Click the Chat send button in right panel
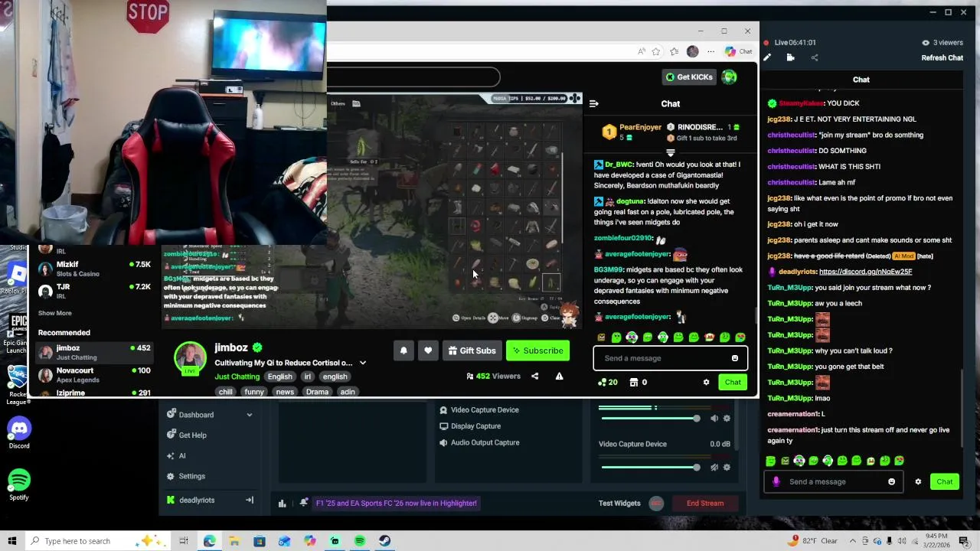Image resolution: width=980 pixels, height=551 pixels. click(x=945, y=481)
